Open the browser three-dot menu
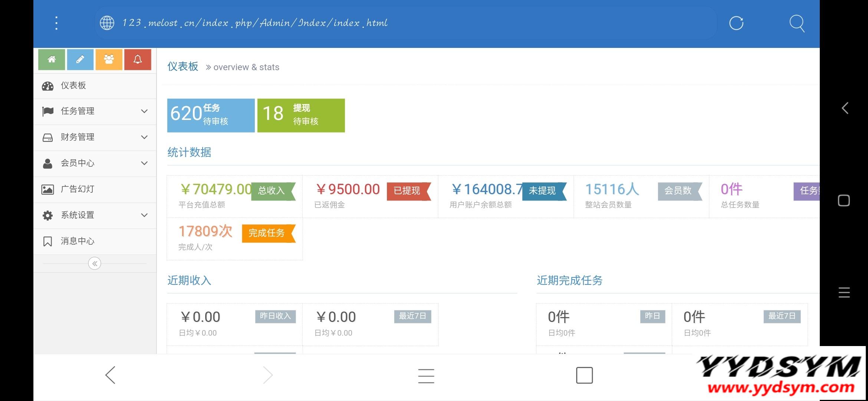The width and height of the screenshot is (868, 401). pos(56,23)
